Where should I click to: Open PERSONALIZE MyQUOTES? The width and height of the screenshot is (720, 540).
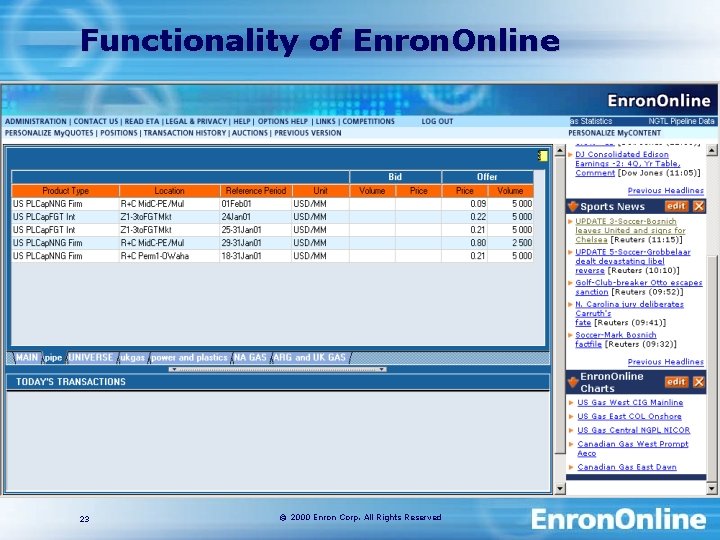click(49, 133)
